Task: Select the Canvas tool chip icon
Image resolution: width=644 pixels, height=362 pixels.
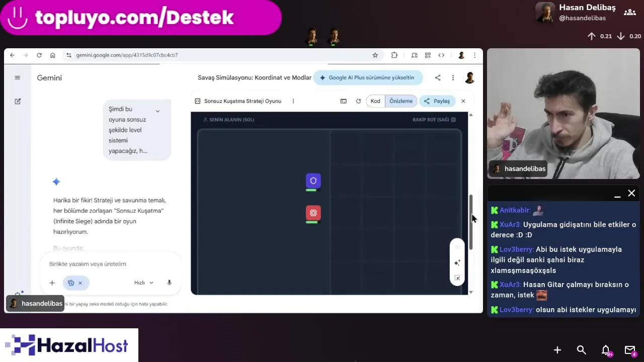Action: point(71,283)
